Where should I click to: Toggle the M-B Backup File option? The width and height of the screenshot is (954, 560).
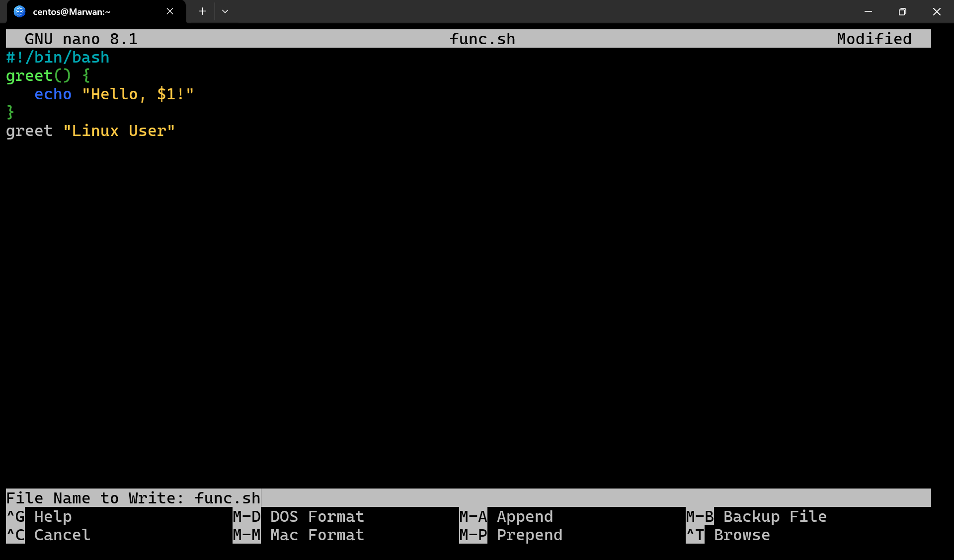point(756,516)
